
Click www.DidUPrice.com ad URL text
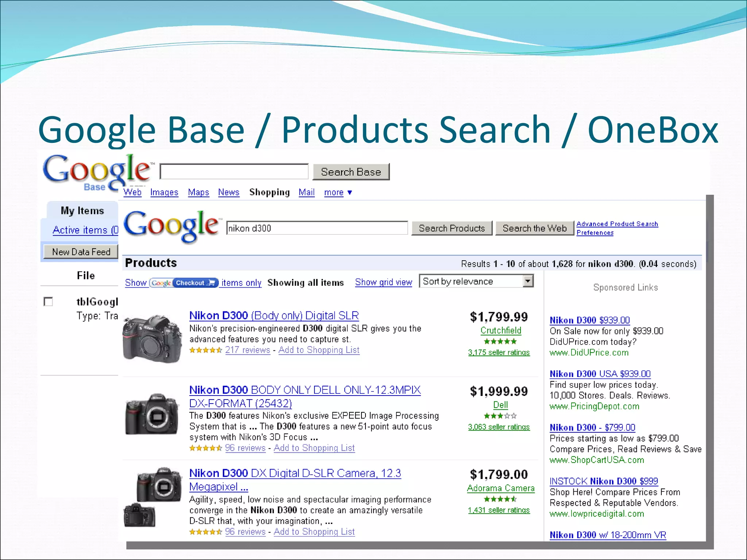[x=589, y=353]
